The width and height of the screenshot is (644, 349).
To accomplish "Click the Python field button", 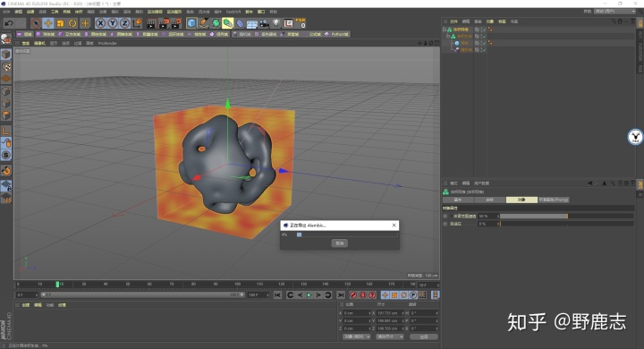I will click(x=336, y=34).
